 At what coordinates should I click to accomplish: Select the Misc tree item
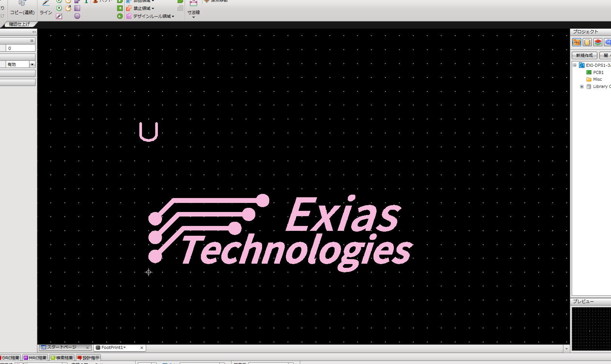tap(597, 79)
